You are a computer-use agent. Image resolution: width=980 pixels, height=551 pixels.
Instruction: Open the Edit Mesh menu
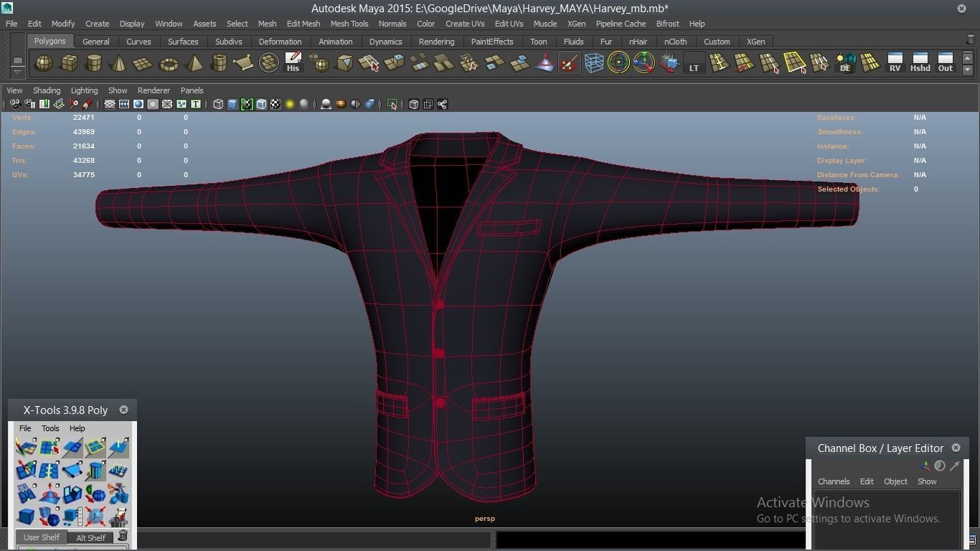303,24
